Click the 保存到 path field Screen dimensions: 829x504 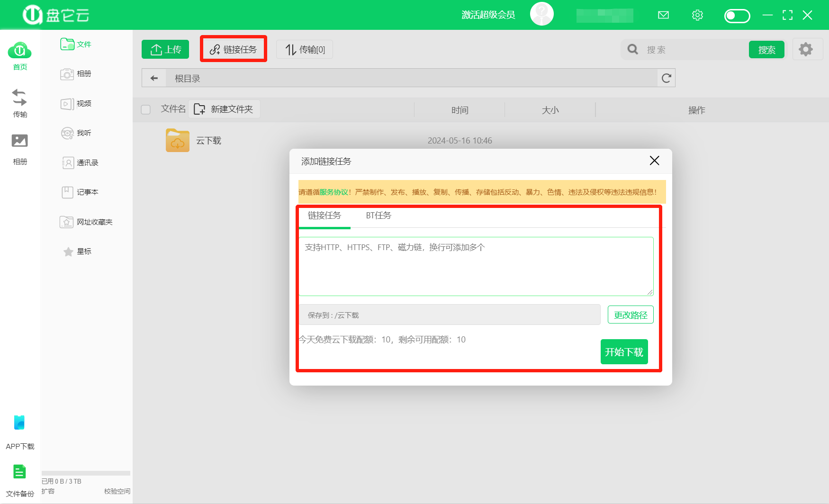tap(450, 315)
